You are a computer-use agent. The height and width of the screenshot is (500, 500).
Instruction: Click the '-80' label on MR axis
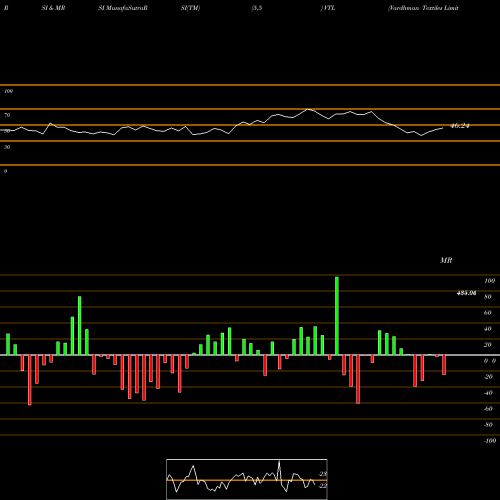[488, 425]
